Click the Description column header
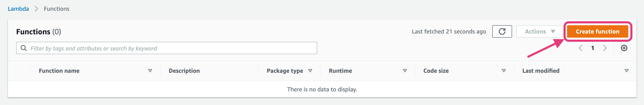This screenshot has height=105, width=644. click(x=184, y=71)
